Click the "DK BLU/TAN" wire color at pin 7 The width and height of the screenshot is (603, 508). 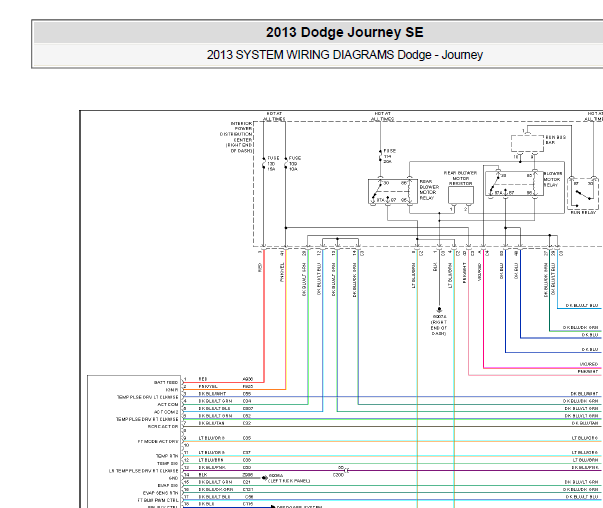click(x=211, y=423)
